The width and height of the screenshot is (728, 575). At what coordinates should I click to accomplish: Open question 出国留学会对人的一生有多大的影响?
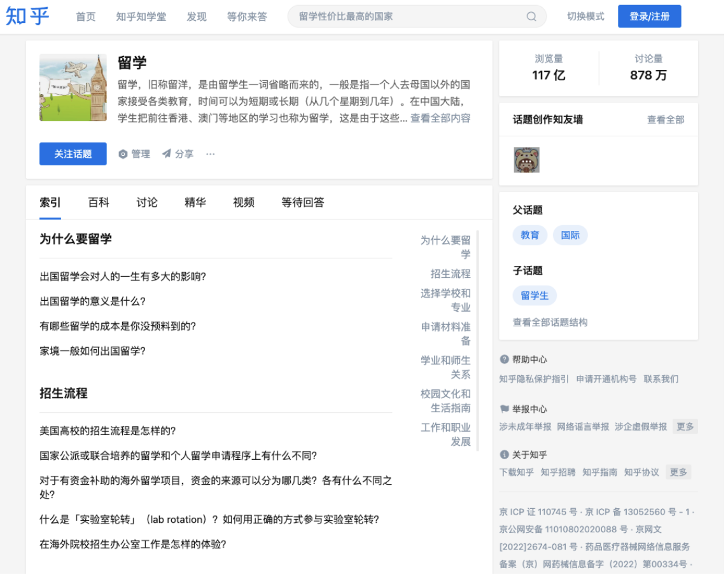coord(123,277)
